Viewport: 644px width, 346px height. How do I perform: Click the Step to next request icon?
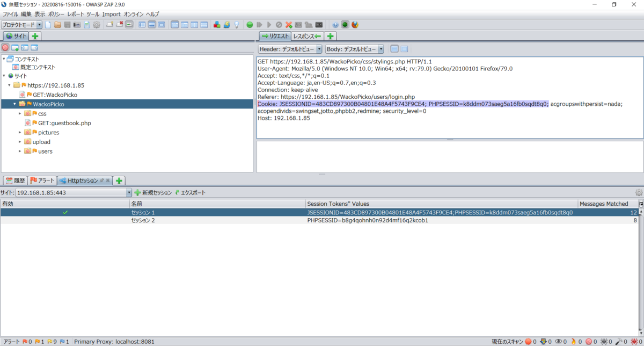(259, 25)
